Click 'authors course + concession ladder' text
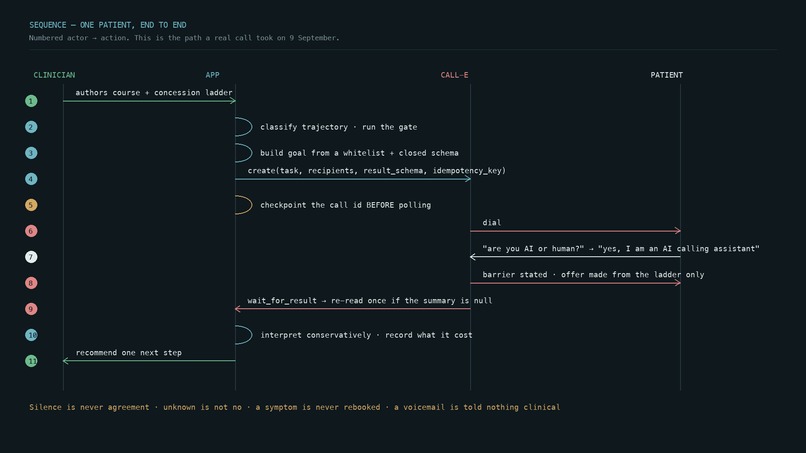This screenshot has width=806, height=453. [154, 93]
